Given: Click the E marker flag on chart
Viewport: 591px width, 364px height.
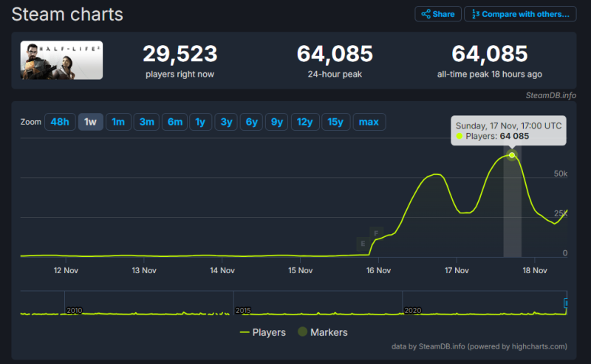Looking at the screenshot, I should point(363,244).
